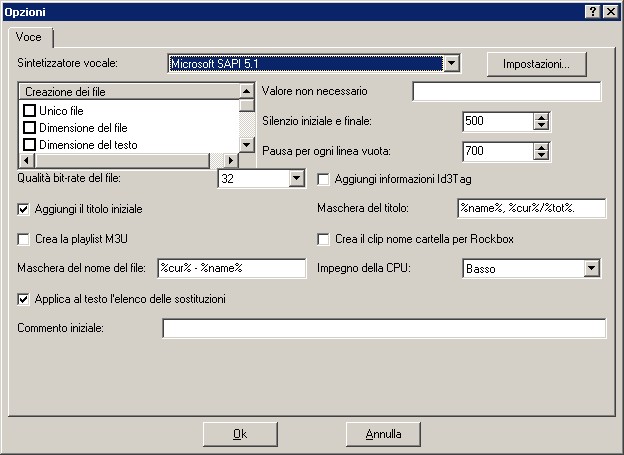Enable Crea la playlist M3U
This screenshot has height=455, width=624.
click(25, 239)
